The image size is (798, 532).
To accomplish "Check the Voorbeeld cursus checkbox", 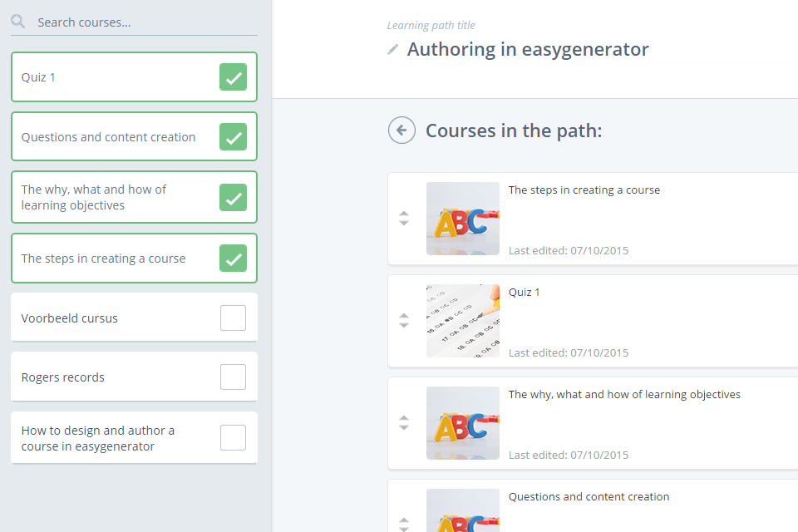I will (233, 318).
